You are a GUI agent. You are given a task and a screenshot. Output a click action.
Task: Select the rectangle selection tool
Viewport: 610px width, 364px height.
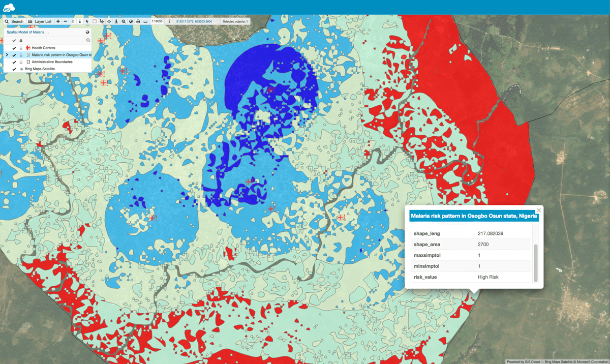94,21
